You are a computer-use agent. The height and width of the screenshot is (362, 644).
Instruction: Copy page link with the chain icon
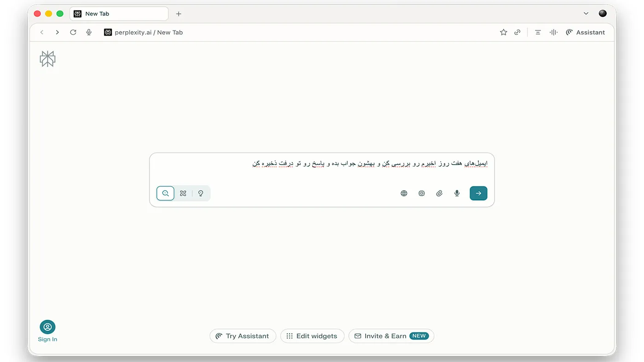coord(517,32)
